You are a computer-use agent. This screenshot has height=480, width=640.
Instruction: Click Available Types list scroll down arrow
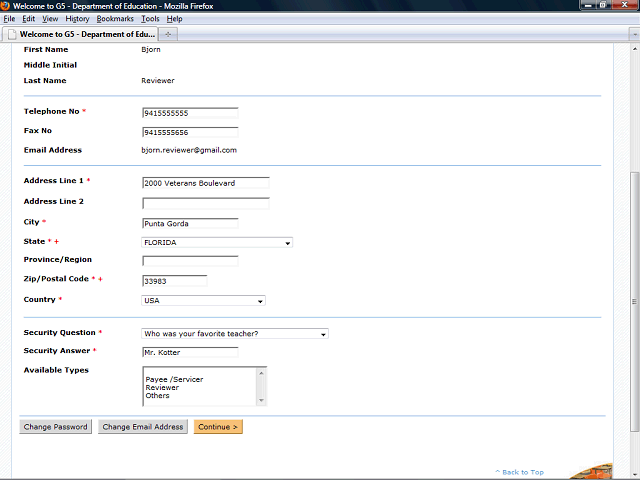click(x=261, y=400)
